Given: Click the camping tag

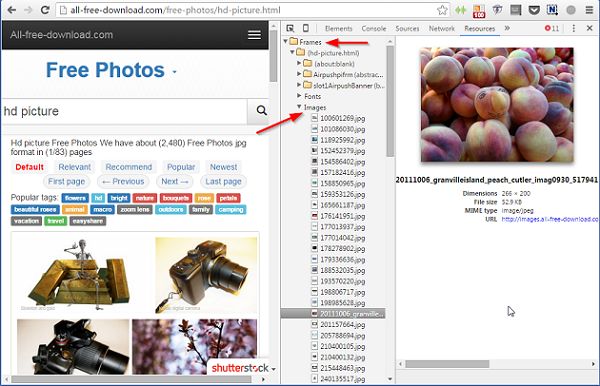Looking at the screenshot, I should tap(231, 210).
